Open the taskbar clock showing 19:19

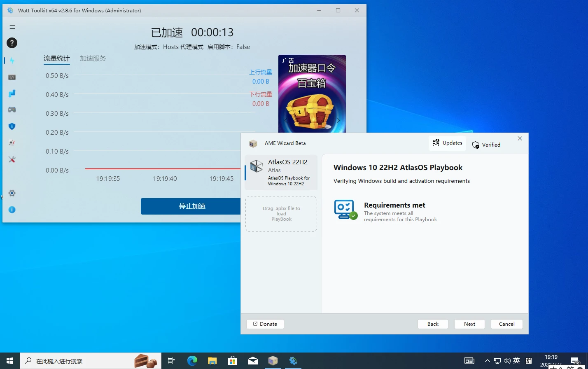click(x=551, y=361)
